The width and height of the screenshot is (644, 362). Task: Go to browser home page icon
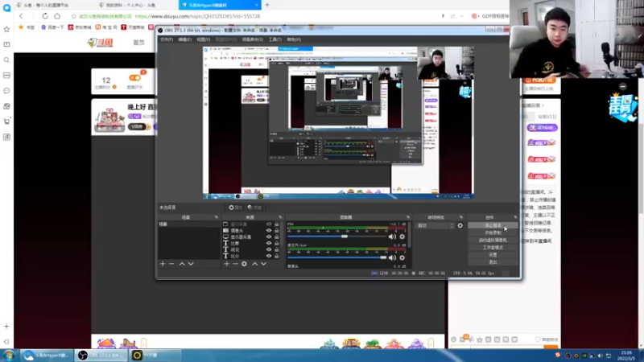coord(57,16)
